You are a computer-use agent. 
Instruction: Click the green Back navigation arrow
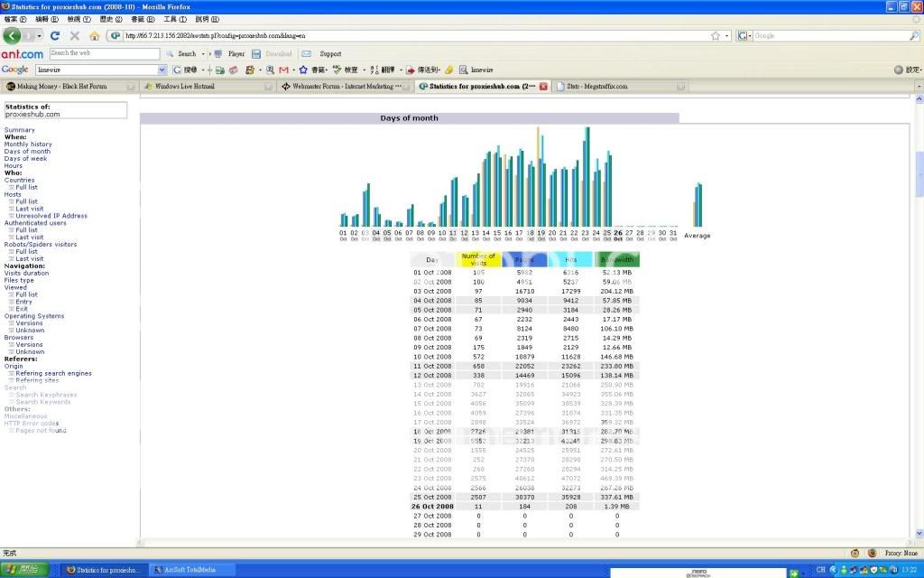pos(12,36)
